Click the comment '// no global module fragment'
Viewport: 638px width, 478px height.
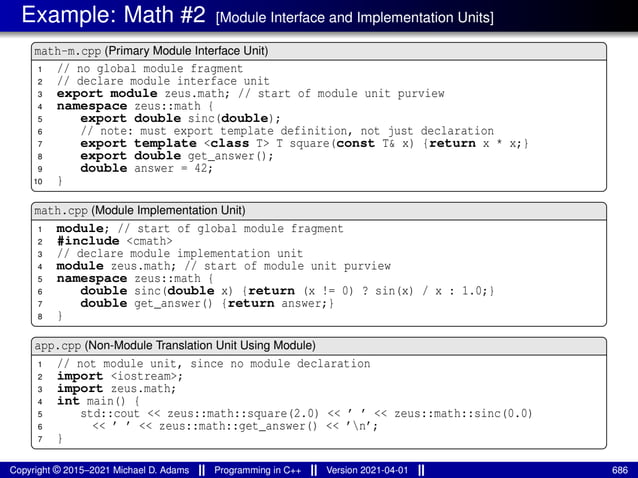tap(150, 69)
